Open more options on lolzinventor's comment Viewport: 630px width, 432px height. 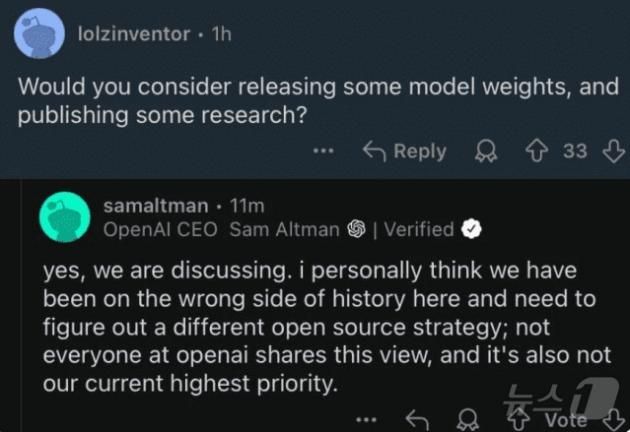click(x=322, y=152)
